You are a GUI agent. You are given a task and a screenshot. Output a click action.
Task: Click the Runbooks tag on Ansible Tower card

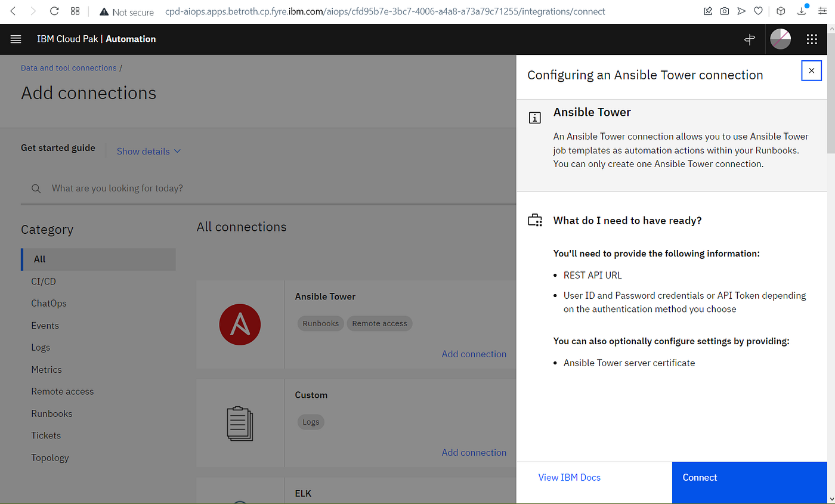coord(321,323)
